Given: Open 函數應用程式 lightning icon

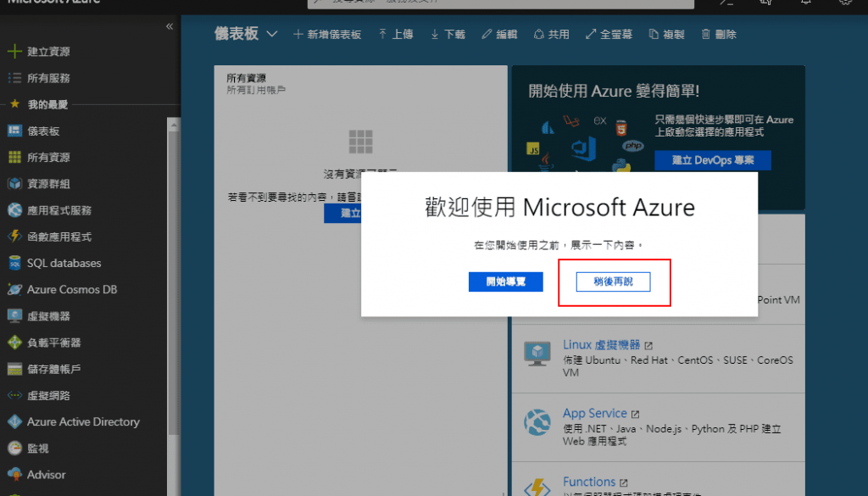Looking at the screenshot, I should (x=14, y=237).
